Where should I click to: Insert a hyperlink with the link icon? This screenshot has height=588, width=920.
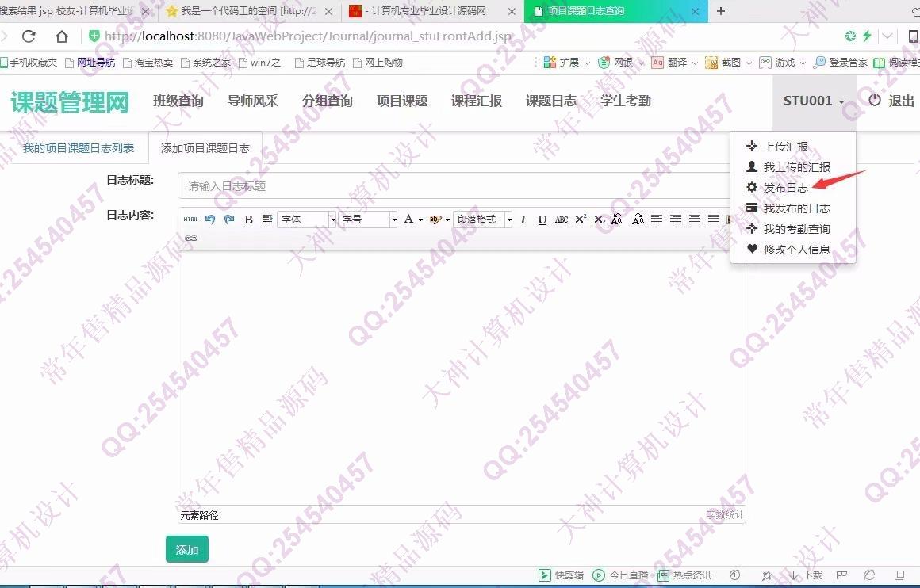pyautogui.click(x=191, y=238)
